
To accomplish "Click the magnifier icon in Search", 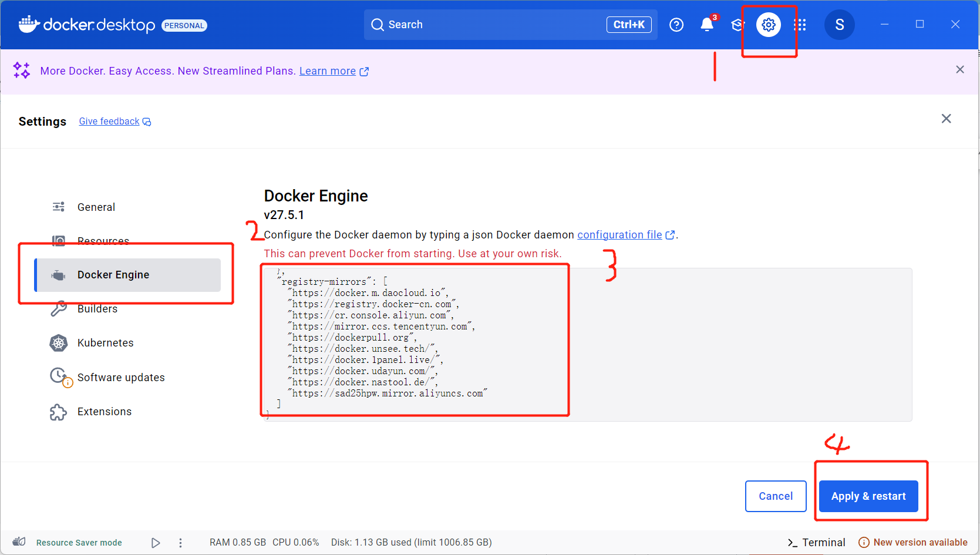I will click(378, 25).
